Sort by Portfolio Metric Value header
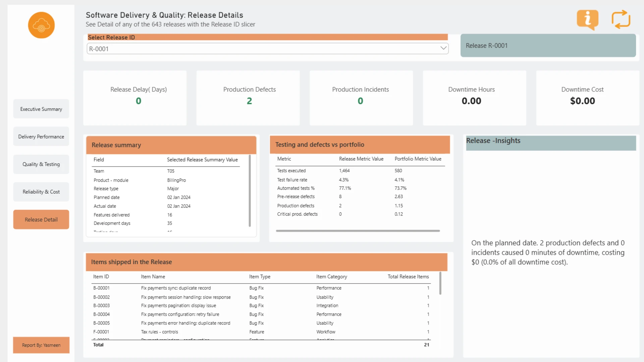This screenshot has width=644, height=362. click(x=418, y=159)
